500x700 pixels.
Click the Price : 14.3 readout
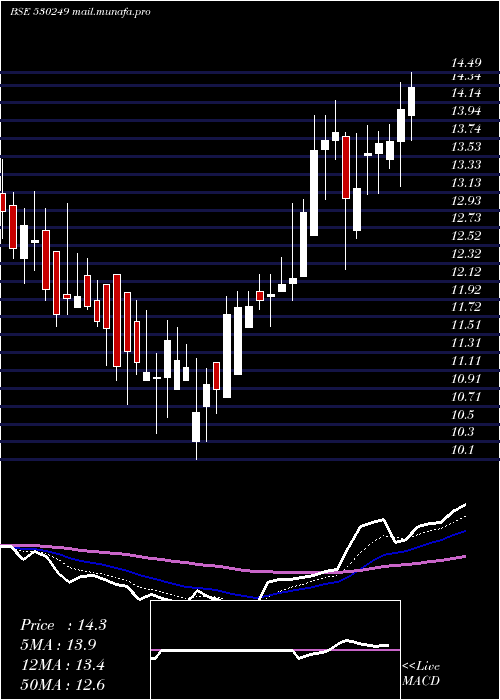tap(63, 625)
